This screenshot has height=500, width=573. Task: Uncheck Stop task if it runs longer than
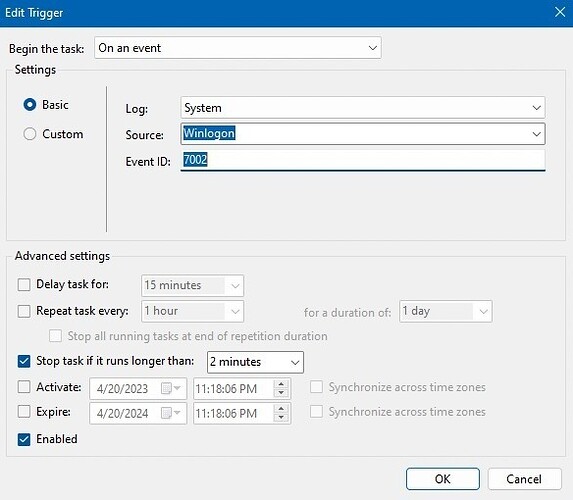click(24, 361)
